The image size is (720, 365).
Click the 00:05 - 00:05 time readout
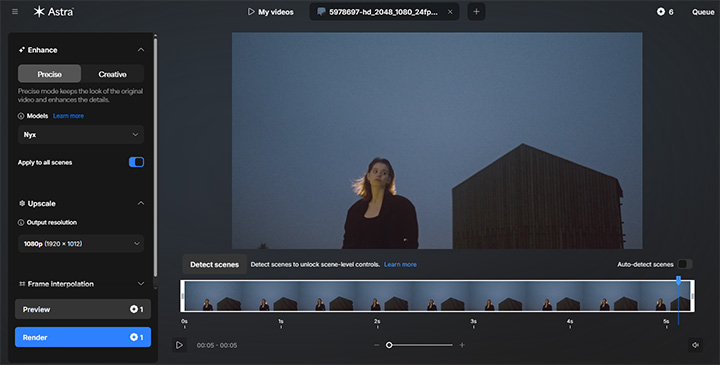click(217, 345)
